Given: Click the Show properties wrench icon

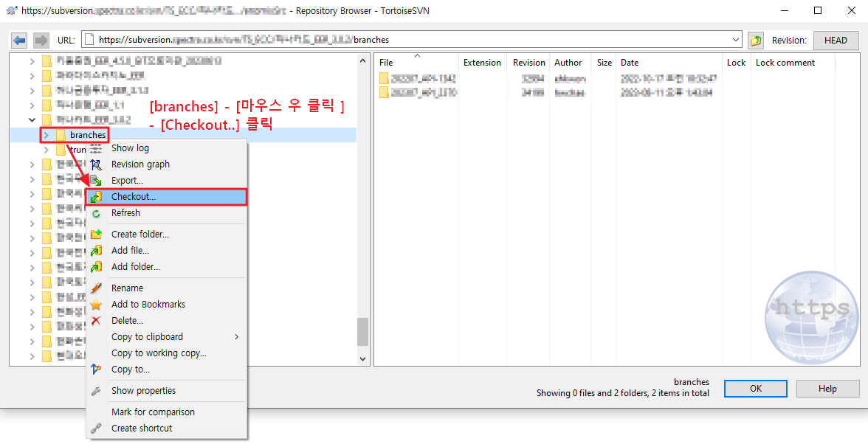Looking at the screenshot, I should coord(96,391).
